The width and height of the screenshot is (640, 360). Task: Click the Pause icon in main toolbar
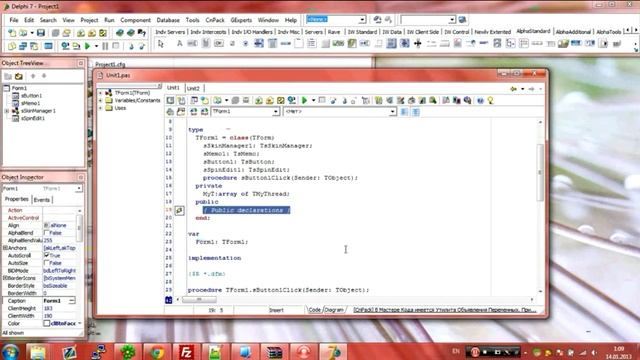click(105, 46)
